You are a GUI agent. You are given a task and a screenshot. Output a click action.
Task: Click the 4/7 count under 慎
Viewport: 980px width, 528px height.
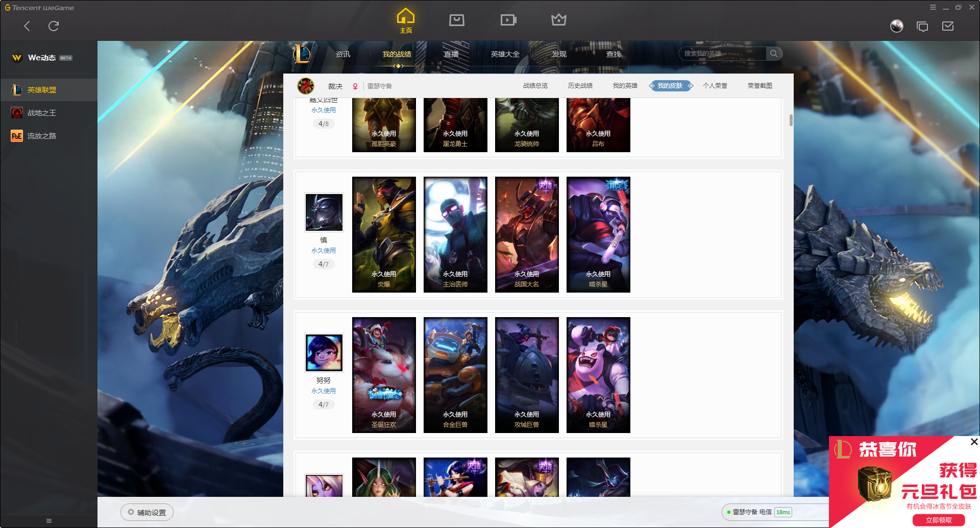pyautogui.click(x=324, y=264)
